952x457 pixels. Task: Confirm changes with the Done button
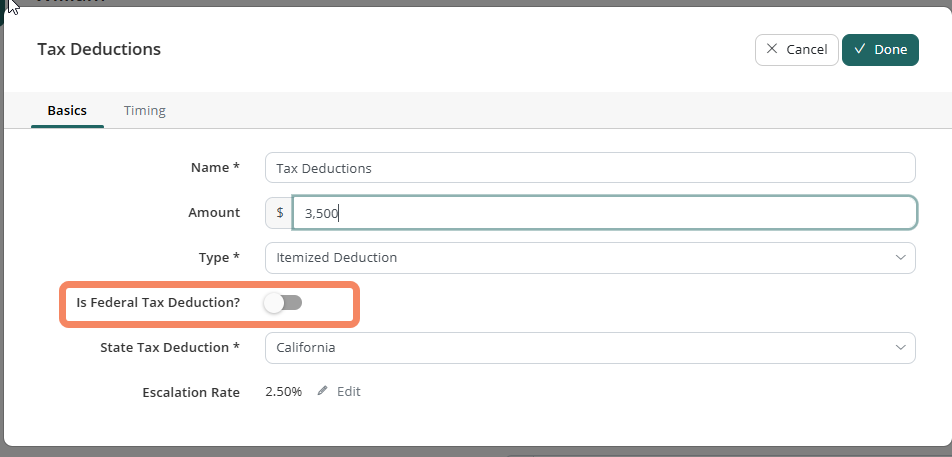tap(880, 49)
